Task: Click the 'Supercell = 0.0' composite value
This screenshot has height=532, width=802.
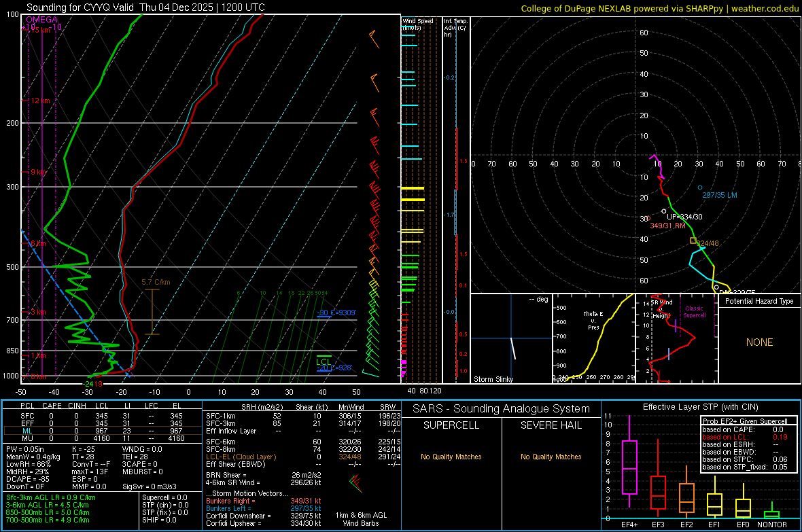Action: point(164,497)
